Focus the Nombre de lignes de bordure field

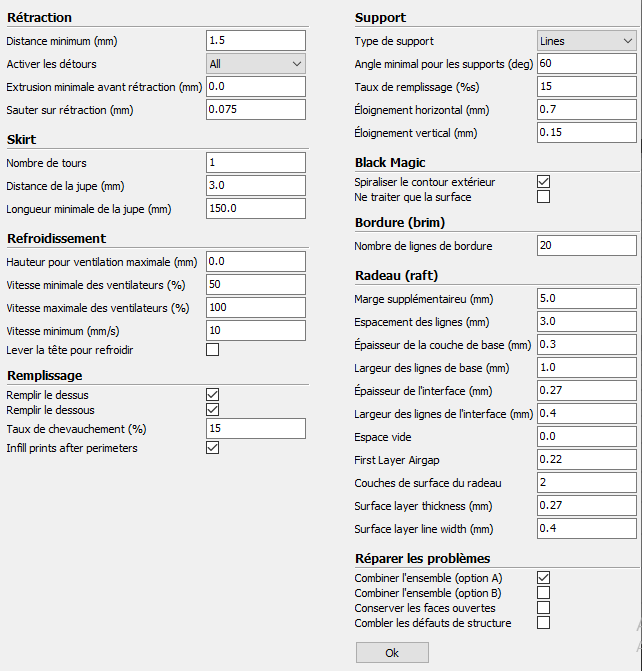pos(587,246)
